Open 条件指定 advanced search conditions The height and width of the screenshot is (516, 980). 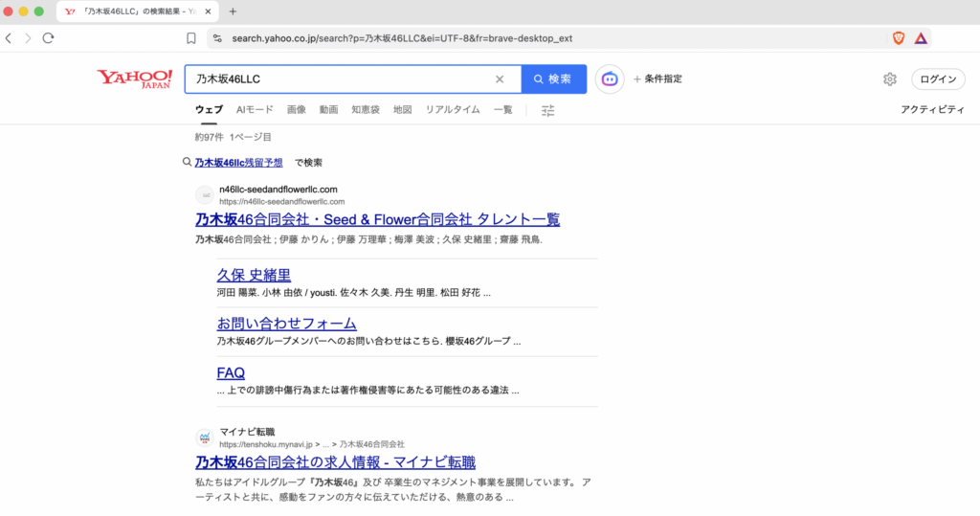click(x=657, y=79)
